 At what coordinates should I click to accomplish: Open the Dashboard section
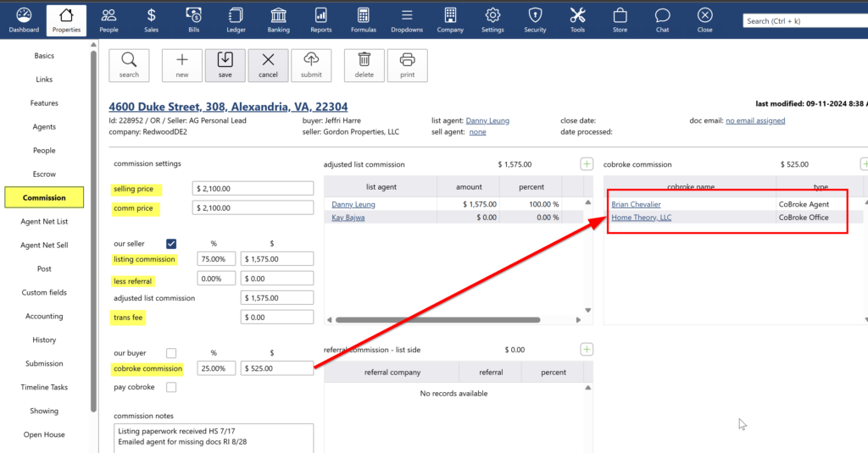point(24,20)
